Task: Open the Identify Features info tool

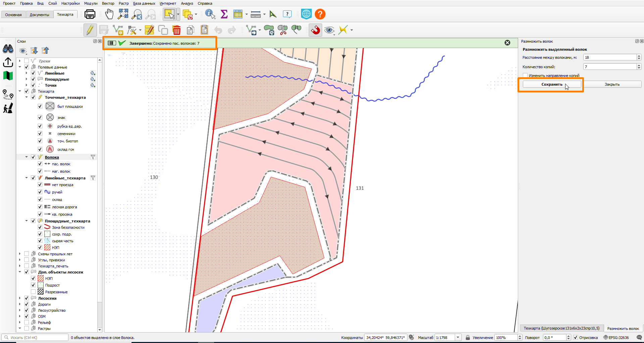Action: pyautogui.click(x=210, y=14)
